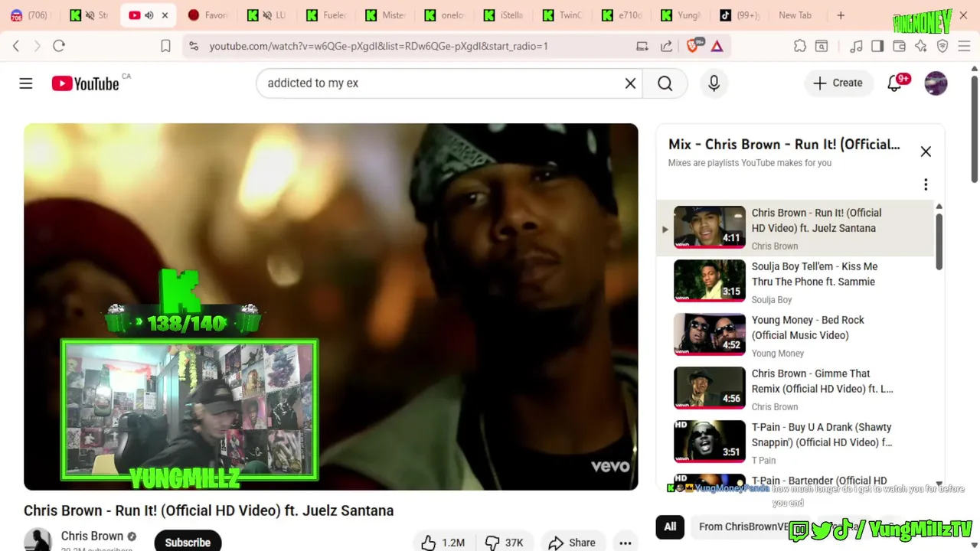Image resolution: width=980 pixels, height=551 pixels.
Task: Open YouTube notifications bell
Action: click(894, 83)
